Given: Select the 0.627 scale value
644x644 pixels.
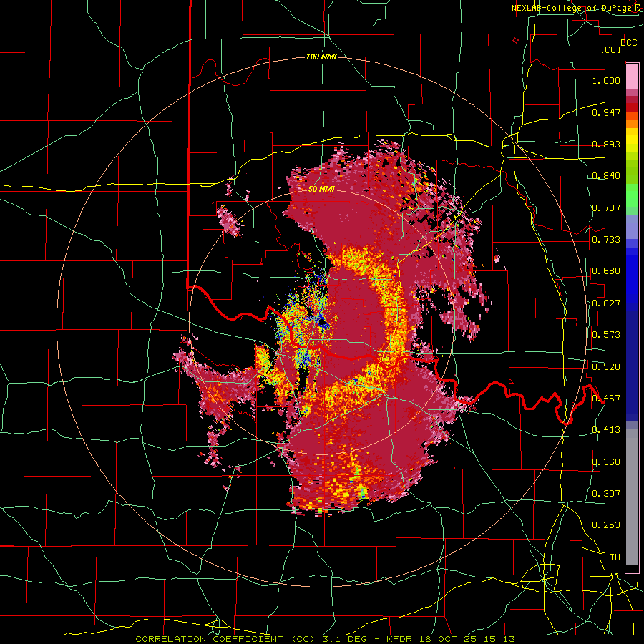Looking at the screenshot, I should tap(606, 303).
